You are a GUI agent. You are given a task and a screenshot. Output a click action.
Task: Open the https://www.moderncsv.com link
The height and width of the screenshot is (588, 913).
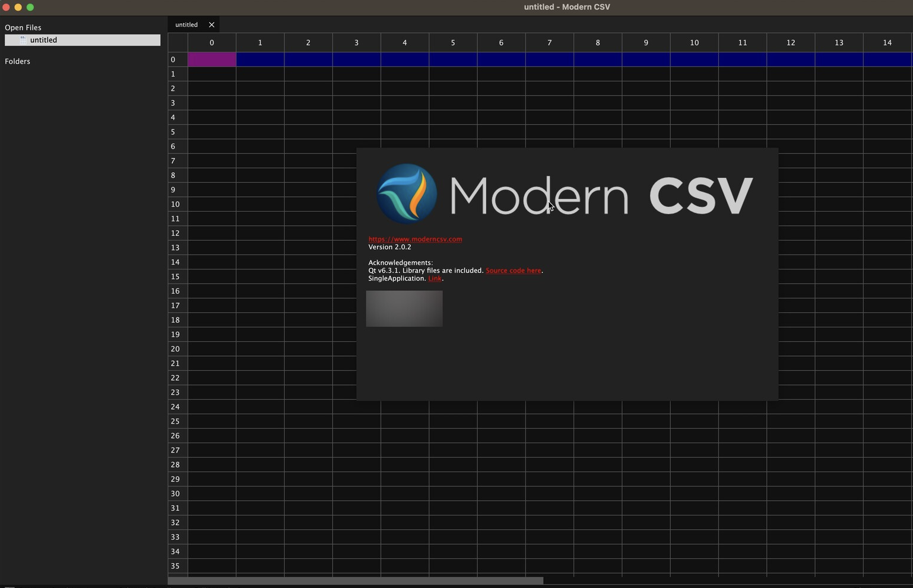tap(414, 239)
